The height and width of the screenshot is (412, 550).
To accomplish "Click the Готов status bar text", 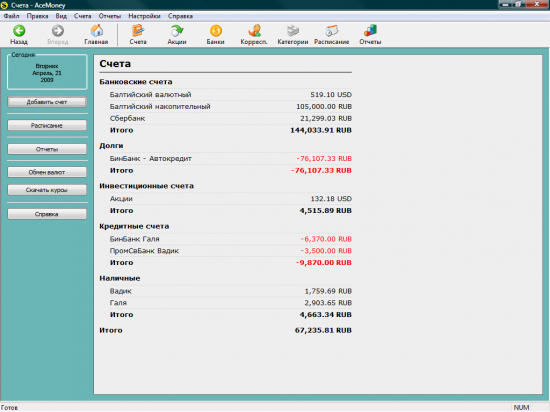I will [x=9, y=407].
